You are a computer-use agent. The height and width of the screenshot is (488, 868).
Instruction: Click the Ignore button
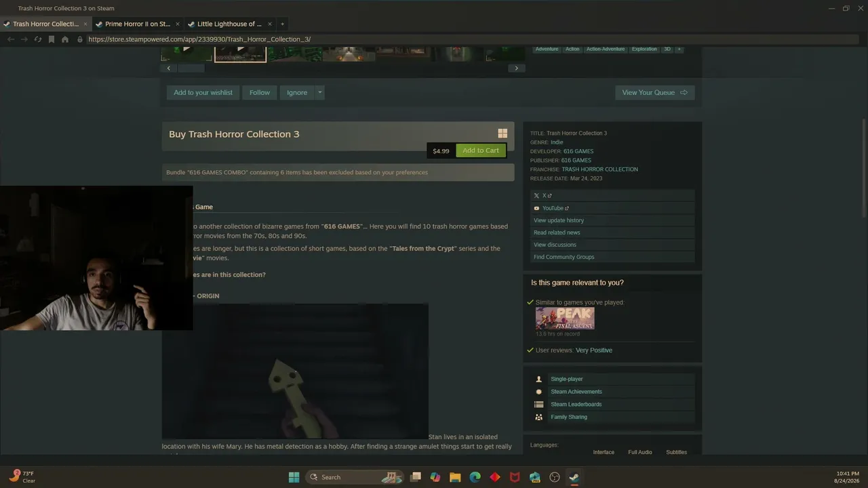point(297,93)
